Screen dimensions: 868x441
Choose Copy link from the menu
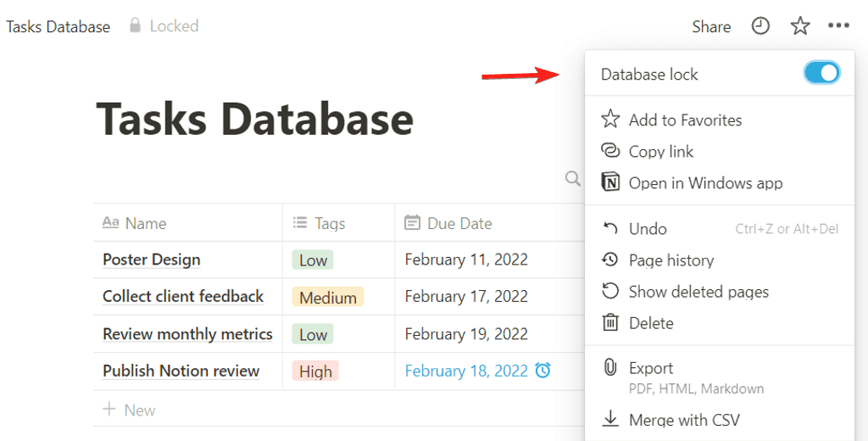pyautogui.click(x=660, y=152)
